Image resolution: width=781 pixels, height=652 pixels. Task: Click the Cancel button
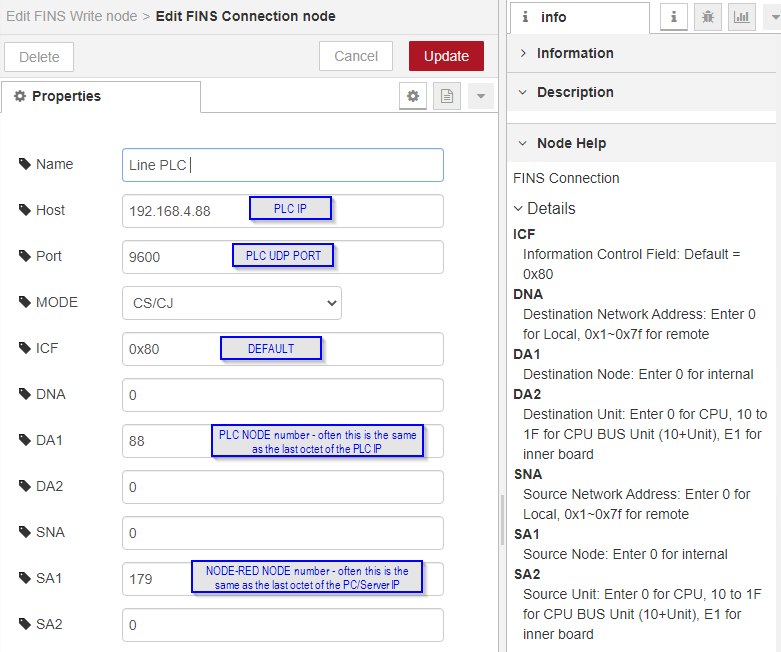coord(356,56)
